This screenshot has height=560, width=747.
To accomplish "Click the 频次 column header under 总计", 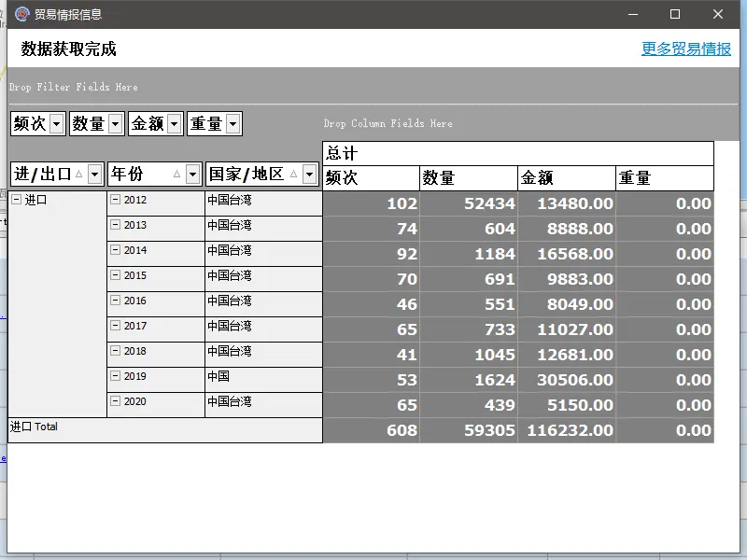I will 371,178.
